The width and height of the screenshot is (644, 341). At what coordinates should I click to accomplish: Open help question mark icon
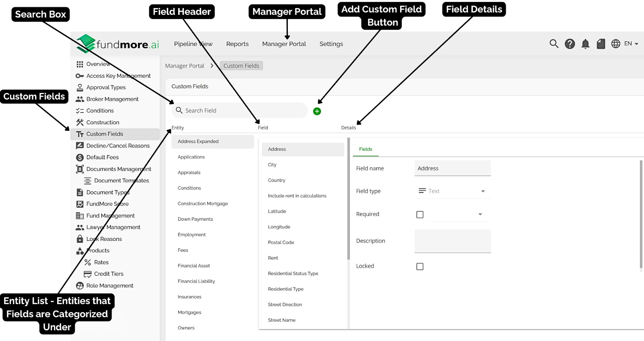[x=570, y=44]
